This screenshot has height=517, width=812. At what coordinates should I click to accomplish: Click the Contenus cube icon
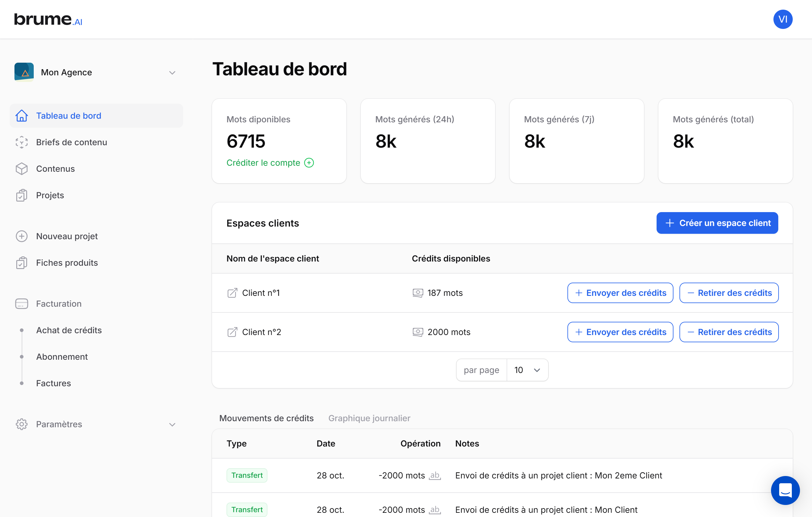coord(22,169)
